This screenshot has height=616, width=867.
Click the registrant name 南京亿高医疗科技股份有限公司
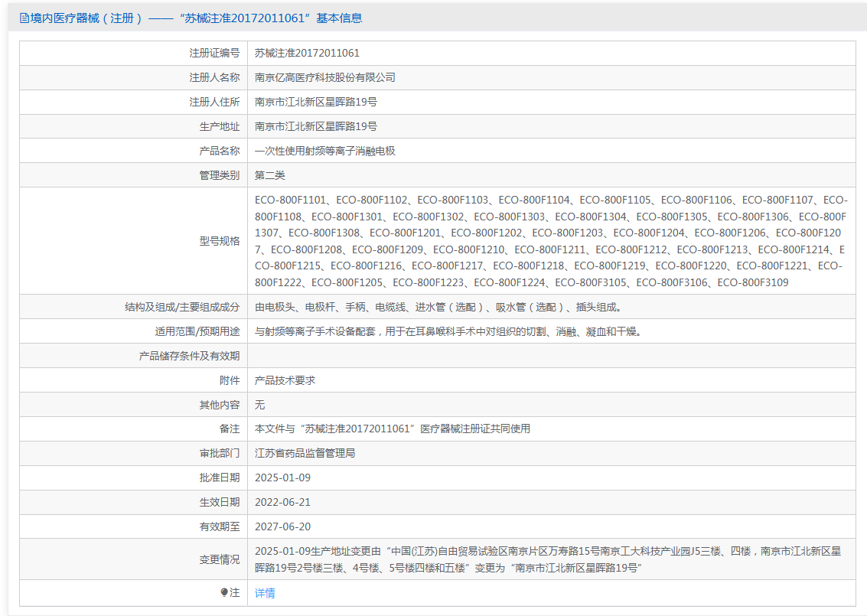324,78
